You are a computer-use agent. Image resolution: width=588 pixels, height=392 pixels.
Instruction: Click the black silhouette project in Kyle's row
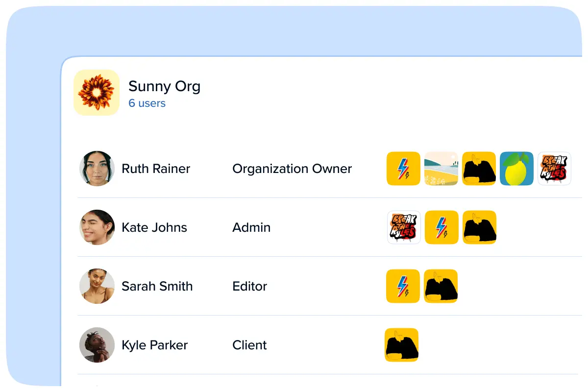point(402,345)
